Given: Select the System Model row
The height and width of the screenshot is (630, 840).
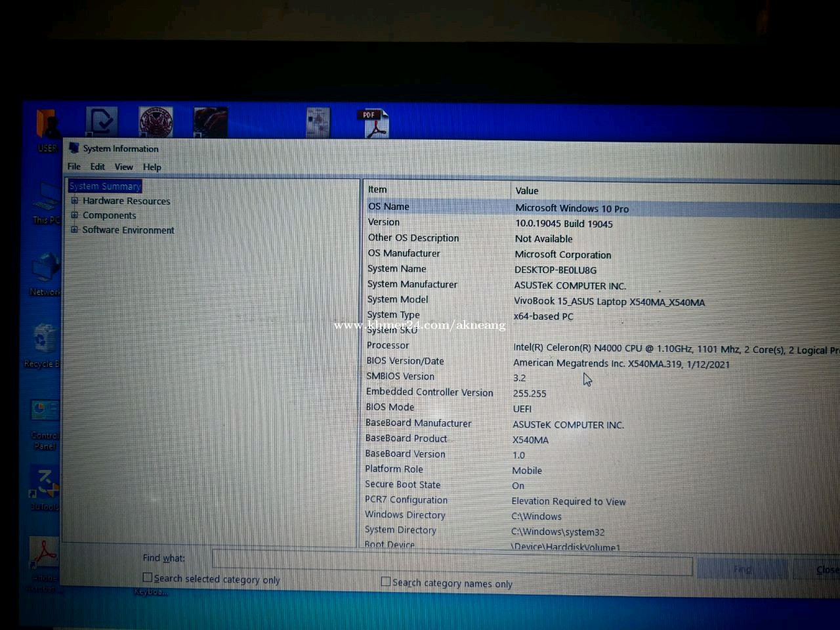Looking at the screenshot, I should click(x=602, y=301).
